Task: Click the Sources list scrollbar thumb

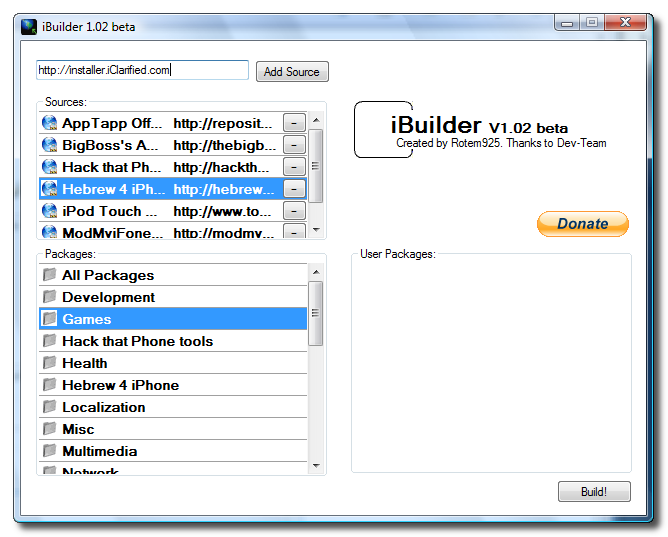Action: [x=316, y=166]
